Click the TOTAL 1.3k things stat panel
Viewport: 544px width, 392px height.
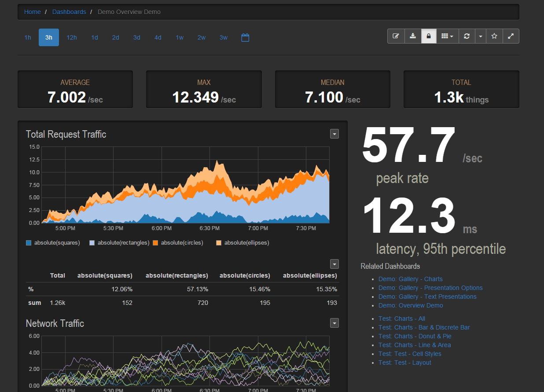point(461,89)
